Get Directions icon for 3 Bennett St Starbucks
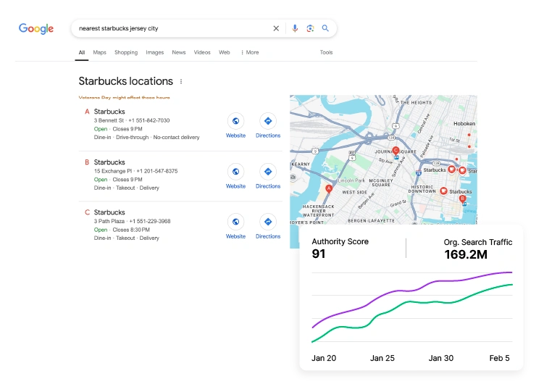The image size is (544, 392). point(268,121)
